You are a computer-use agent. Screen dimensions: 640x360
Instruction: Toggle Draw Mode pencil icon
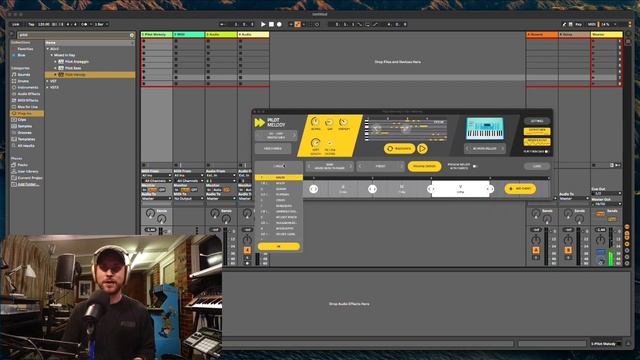coord(564,24)
